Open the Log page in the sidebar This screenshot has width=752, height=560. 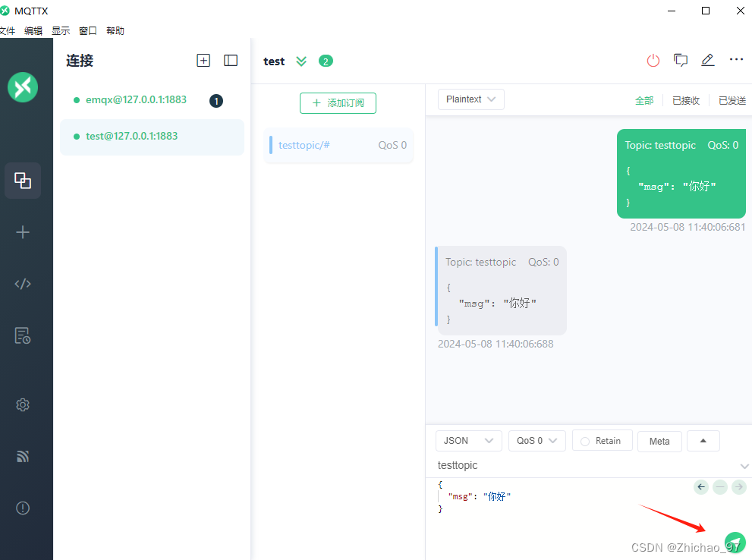[x=23, y=335]
